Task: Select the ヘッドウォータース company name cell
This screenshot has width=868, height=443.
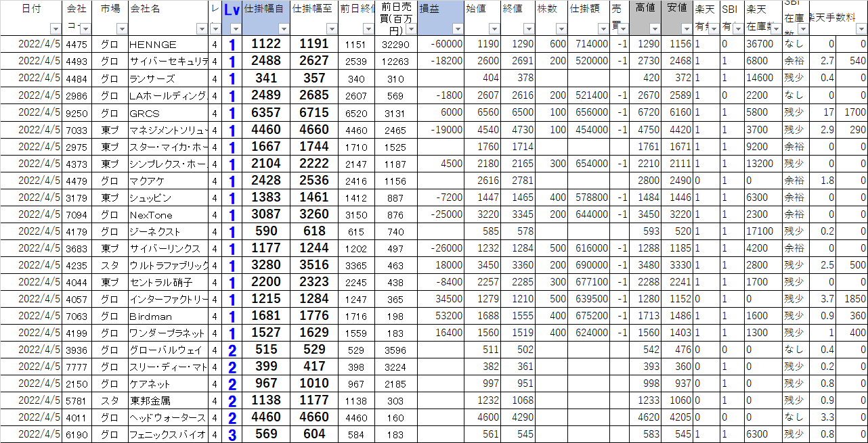Action: point(169,417)
